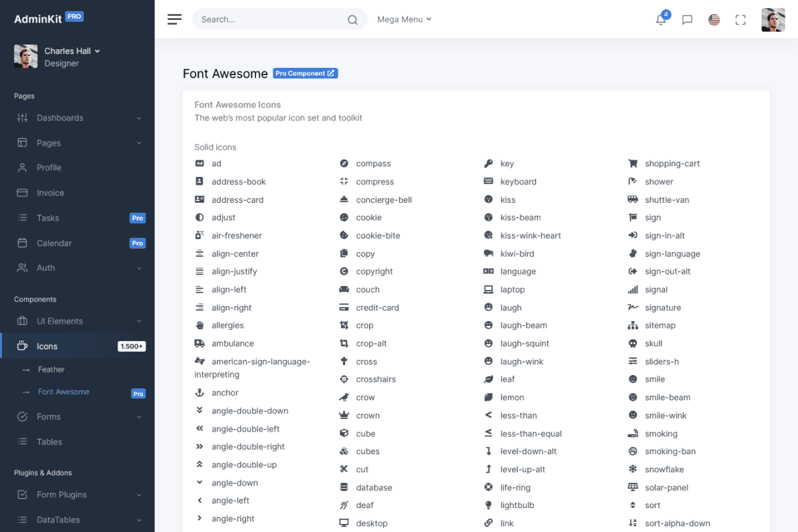The height and width of the screenshot is (532, 798).
Task: Click the shopping-cart icon
Action: (x=633, y=164)
